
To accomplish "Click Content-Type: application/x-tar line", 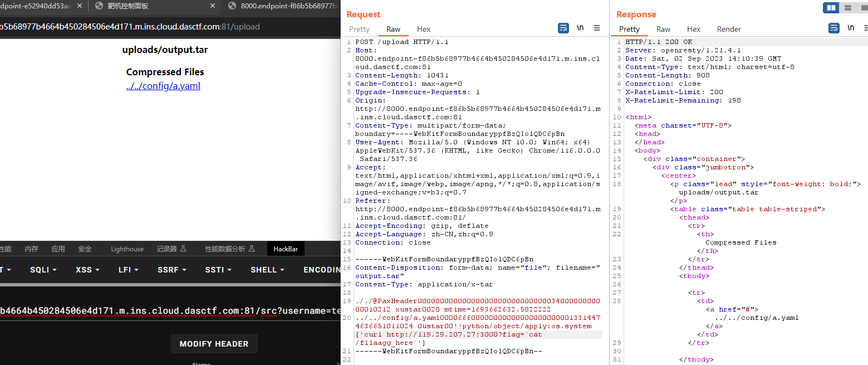I will [424, 284].
